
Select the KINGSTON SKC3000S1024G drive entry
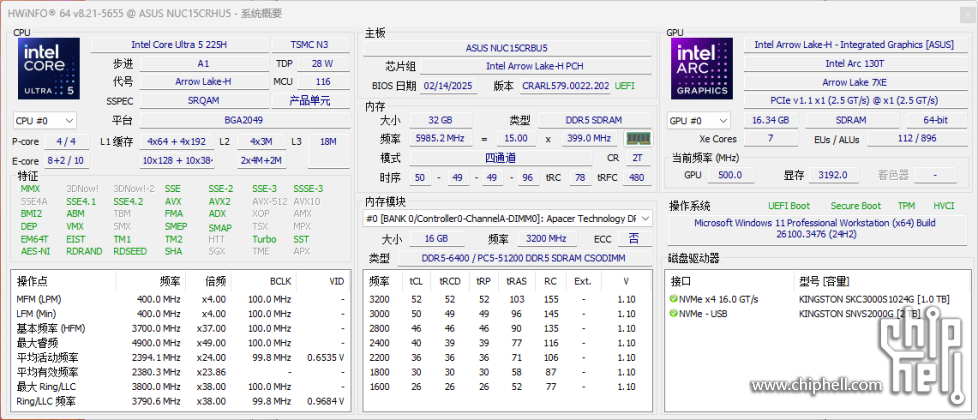tap(873, 299)
